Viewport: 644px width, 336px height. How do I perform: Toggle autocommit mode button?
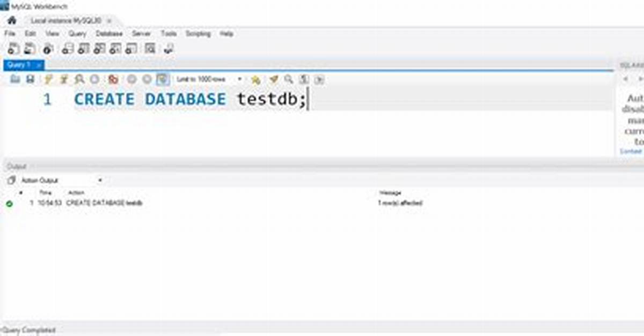pos(163,79)
